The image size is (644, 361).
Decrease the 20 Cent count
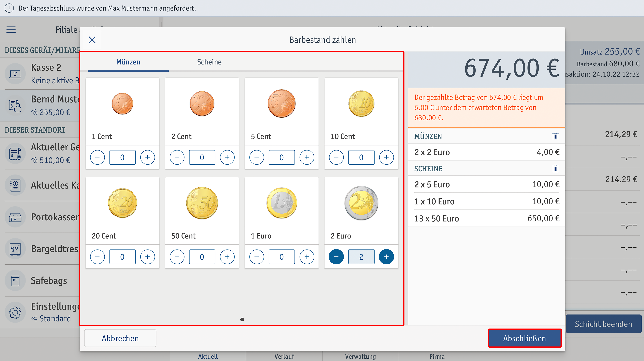97,257
